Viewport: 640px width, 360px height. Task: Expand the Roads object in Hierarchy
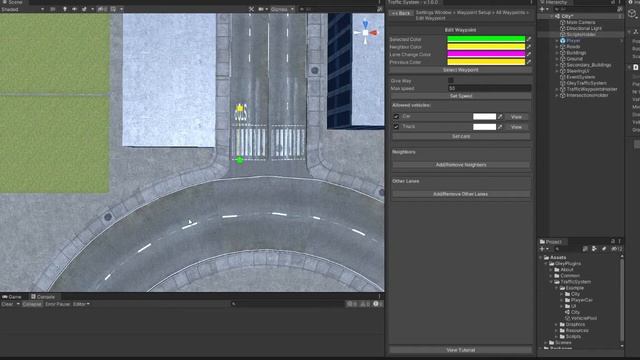(x=557, y=47)
